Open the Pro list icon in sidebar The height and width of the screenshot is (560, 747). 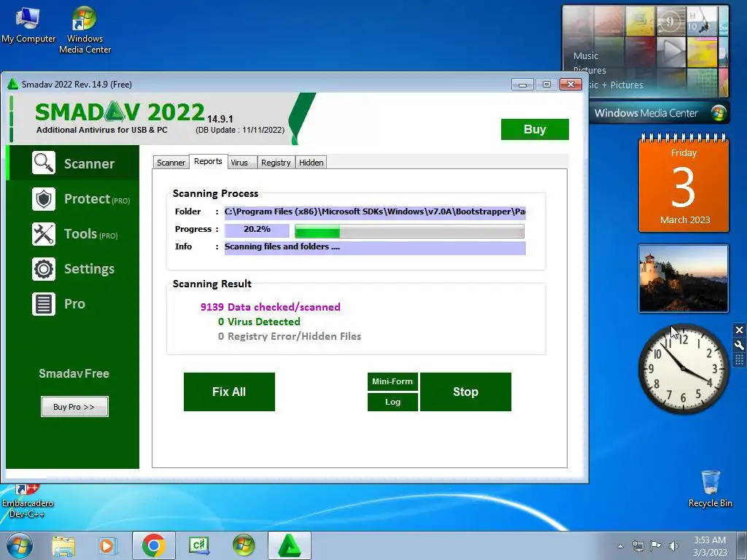point(44,304)
